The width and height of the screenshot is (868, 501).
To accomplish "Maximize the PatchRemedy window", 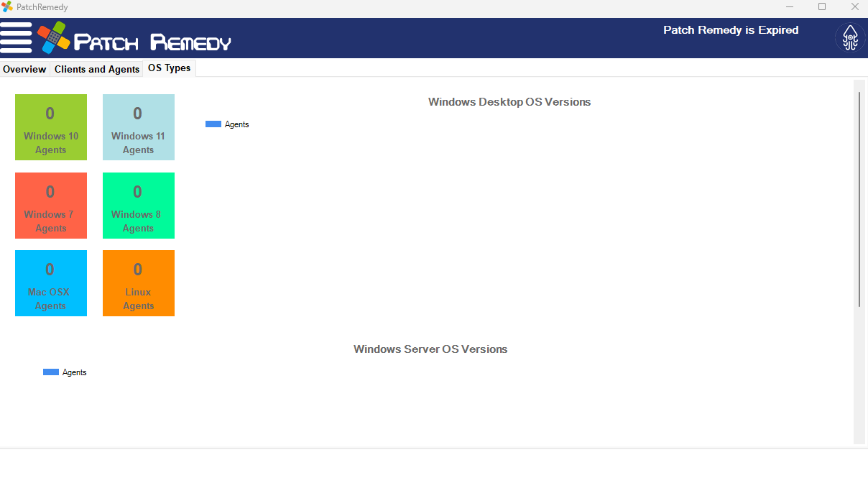I will point(822,6).
